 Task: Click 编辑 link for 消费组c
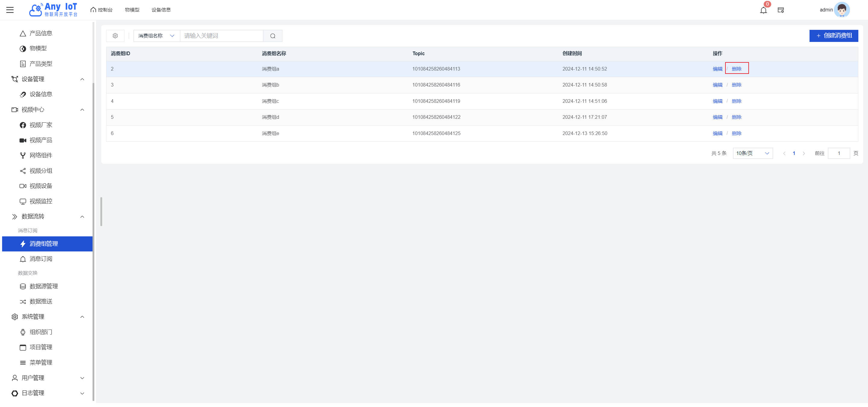[x=717, y=101]
